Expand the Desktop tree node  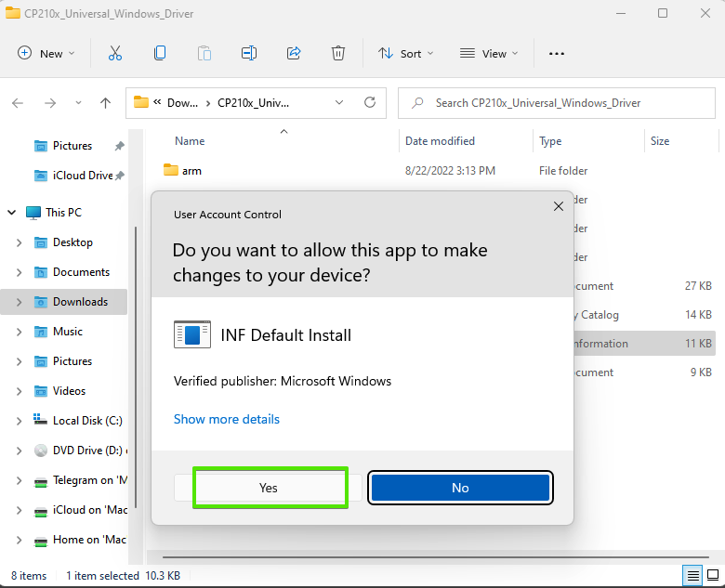(20, 242)
